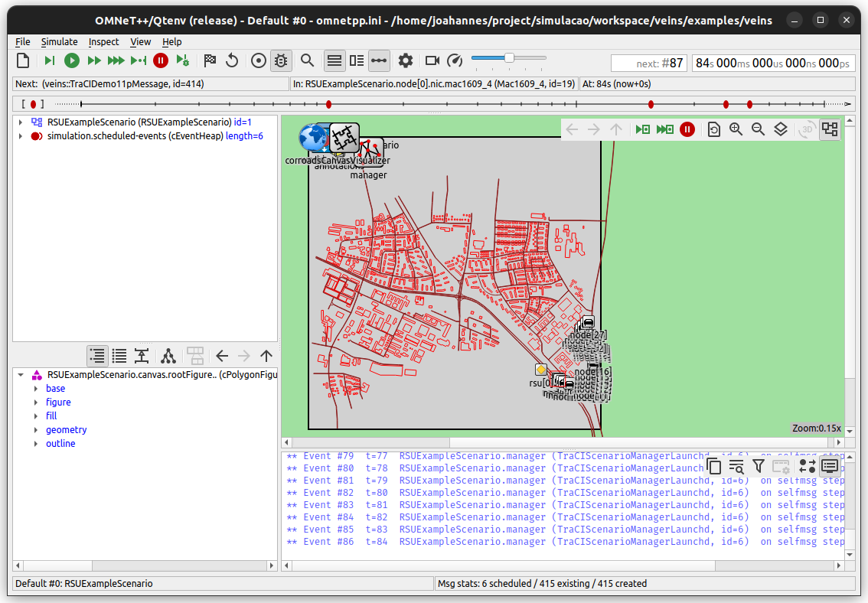Run the simulation at normal speed
This screenshot has height=603, width=868.
(71, 61)
